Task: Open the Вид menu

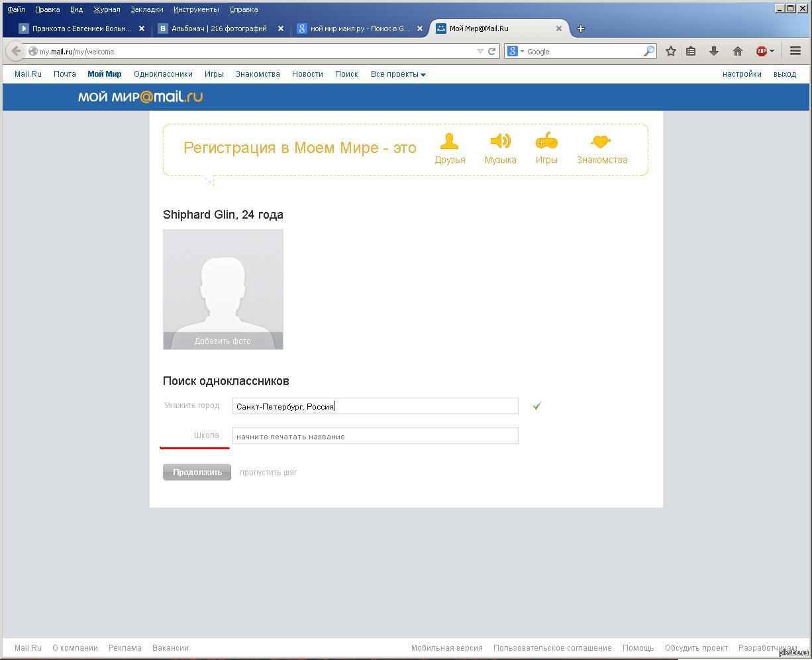Action: pyautogui.click(x=76, y=9)
